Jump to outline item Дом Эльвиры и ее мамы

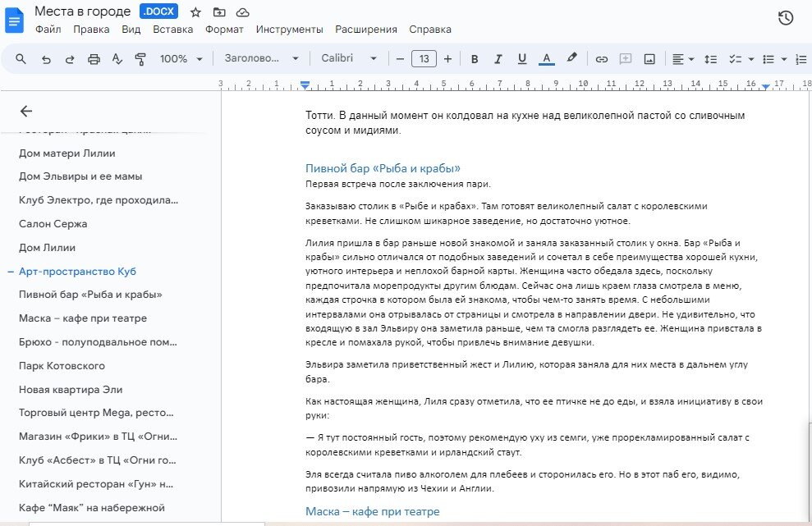click(80, 176)
